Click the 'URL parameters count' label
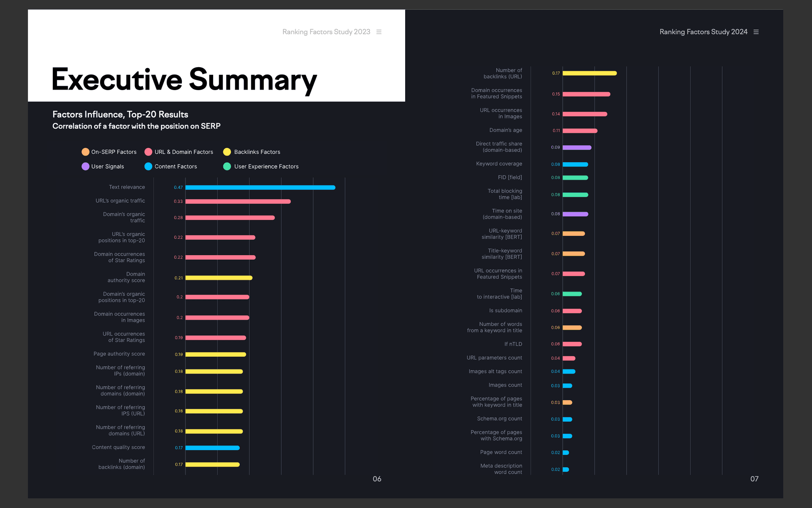Image resolution: width=812 pixels, height=508 pixels. coord(494,358)
